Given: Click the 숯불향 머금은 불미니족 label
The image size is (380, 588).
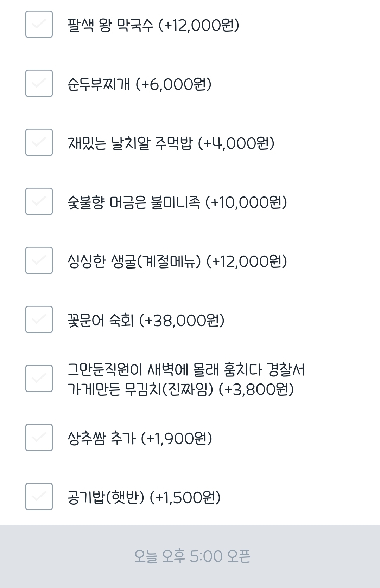Looking at the screenshot, I should tap(134, 202).
